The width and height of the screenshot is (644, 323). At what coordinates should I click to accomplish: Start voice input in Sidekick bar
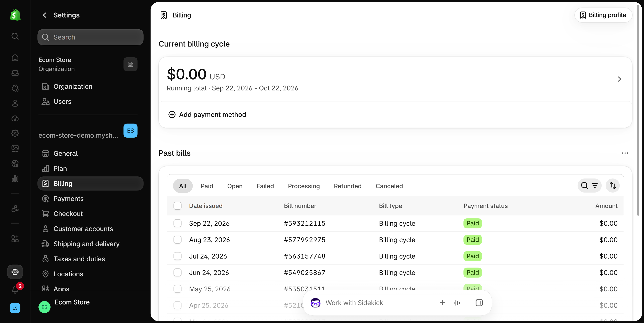click(x=457, y=303)
